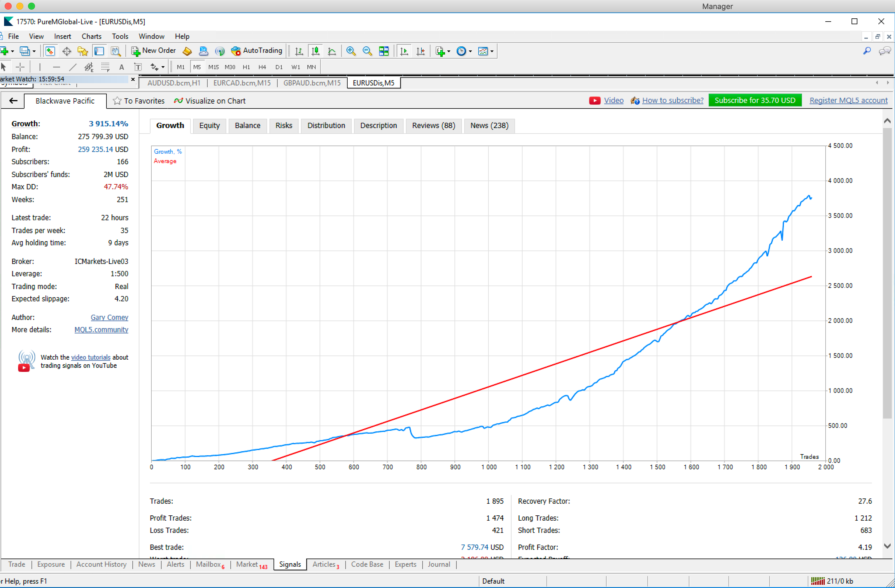This screenshot has height=588, width=895.
Task: Switch chart timeframe to M30
Action: (230, 67)
